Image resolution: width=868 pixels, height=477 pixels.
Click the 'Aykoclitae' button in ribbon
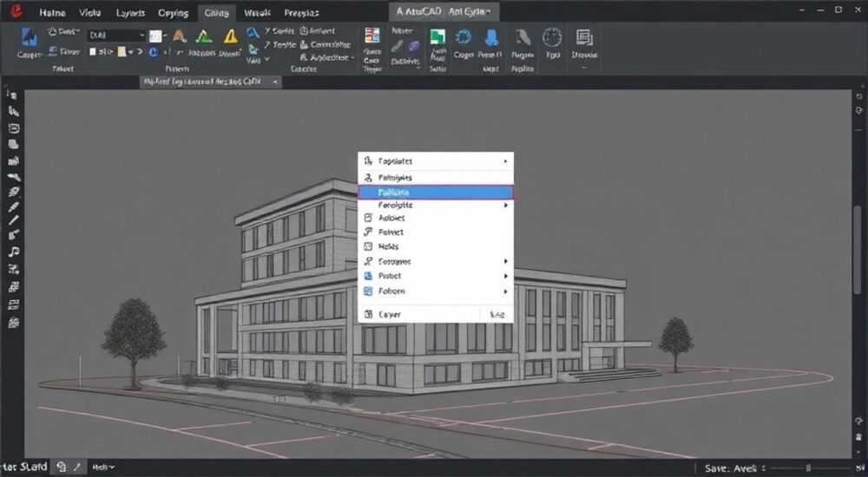pyautogui.click(x=326, y=57)
